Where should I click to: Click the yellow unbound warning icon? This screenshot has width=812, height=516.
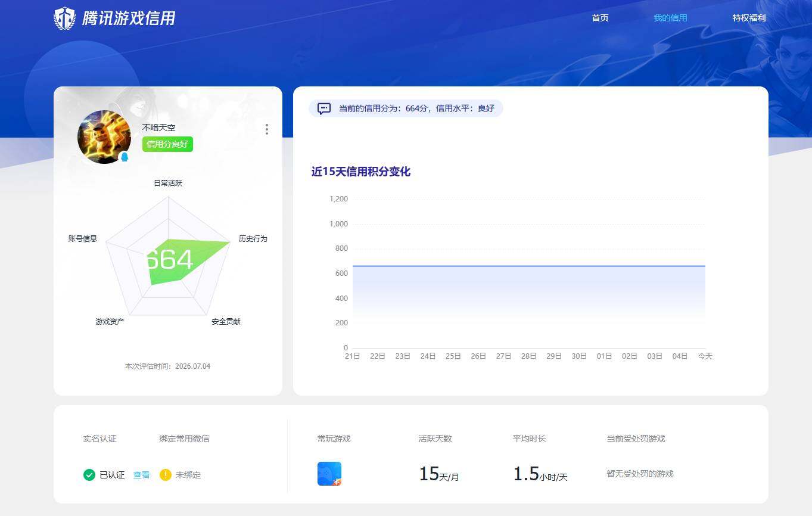point(166,475)
